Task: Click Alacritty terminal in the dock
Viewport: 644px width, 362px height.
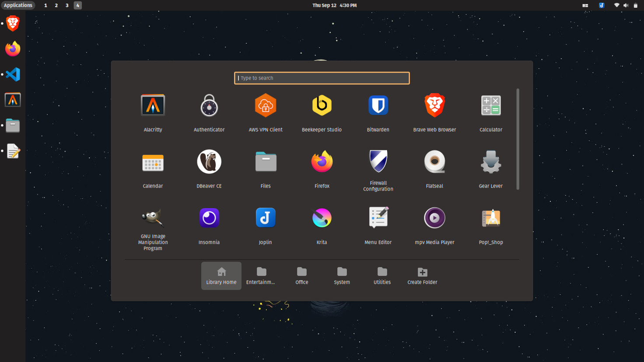Action: pos(13,100)
